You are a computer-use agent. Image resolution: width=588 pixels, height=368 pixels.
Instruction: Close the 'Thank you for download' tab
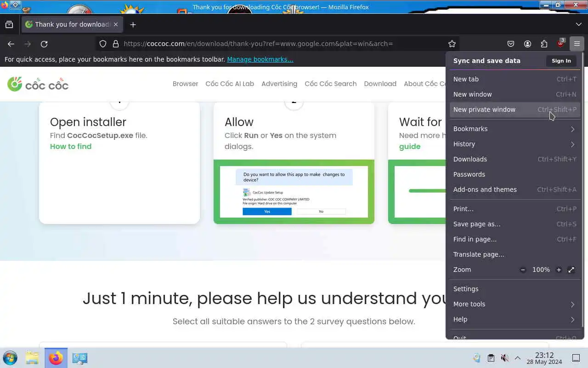pyautogui.click(x=116, y=24)
